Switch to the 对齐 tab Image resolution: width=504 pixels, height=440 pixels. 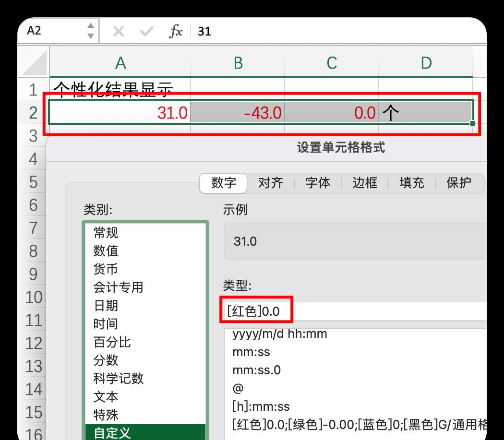tap(271, 183)
